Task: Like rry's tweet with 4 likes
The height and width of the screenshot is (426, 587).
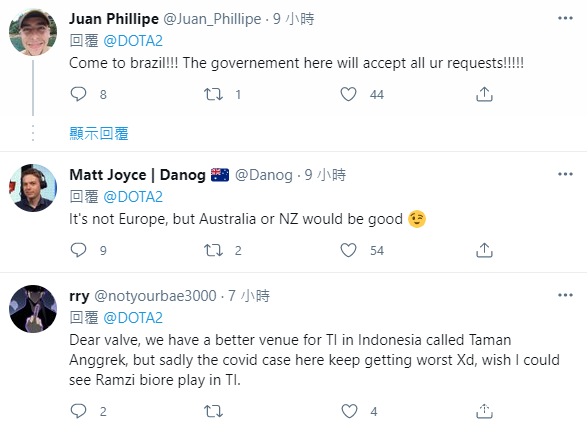Action: [x=349, y=411]
